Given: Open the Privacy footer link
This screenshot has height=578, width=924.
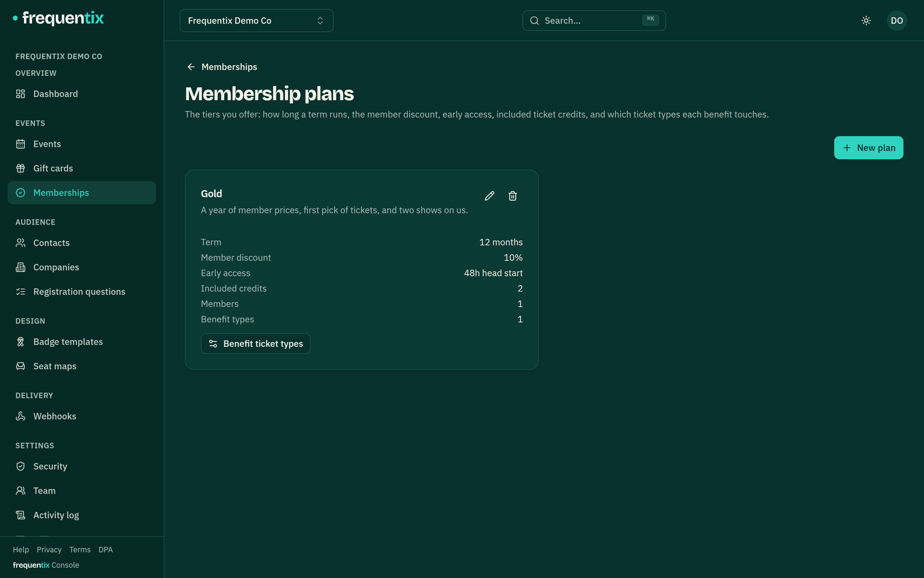Looking at the screenshot, I should 49,550.
